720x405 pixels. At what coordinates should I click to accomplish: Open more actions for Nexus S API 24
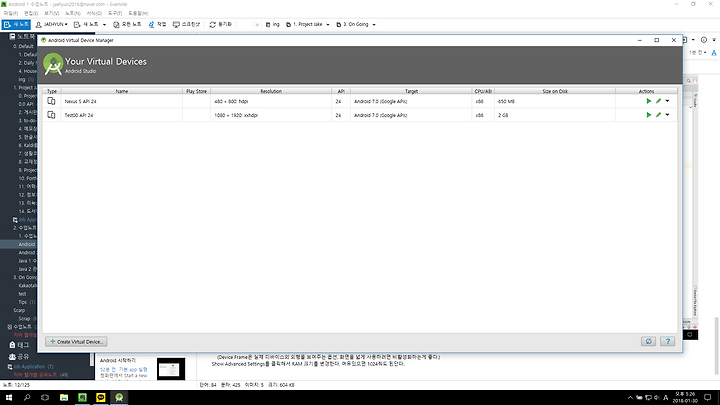(x=667, y=101)
